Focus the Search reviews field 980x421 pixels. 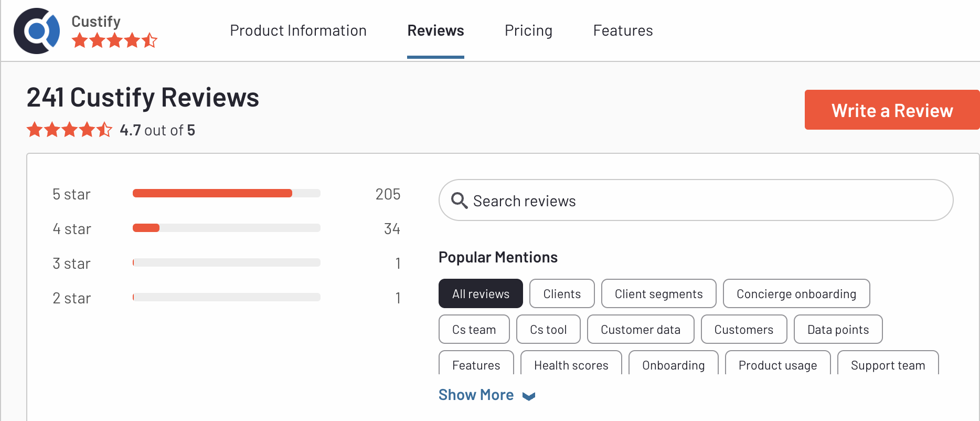(696, 200)
